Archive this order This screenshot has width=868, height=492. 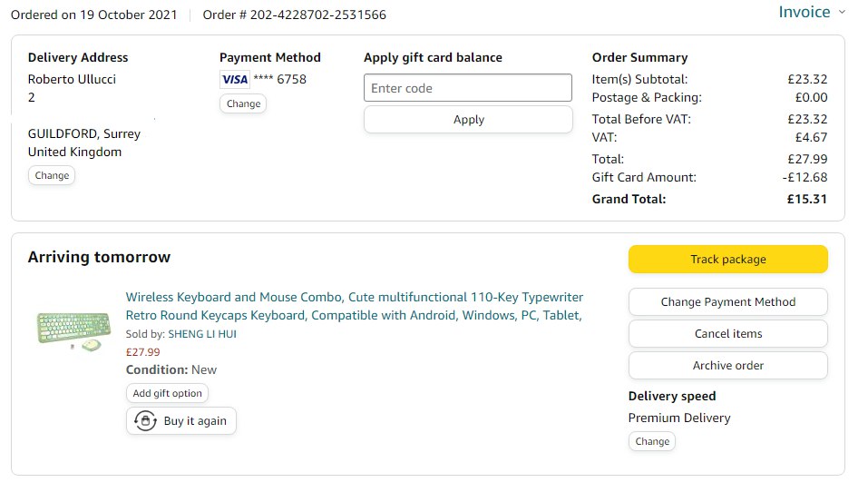click(x=727, y=365)
